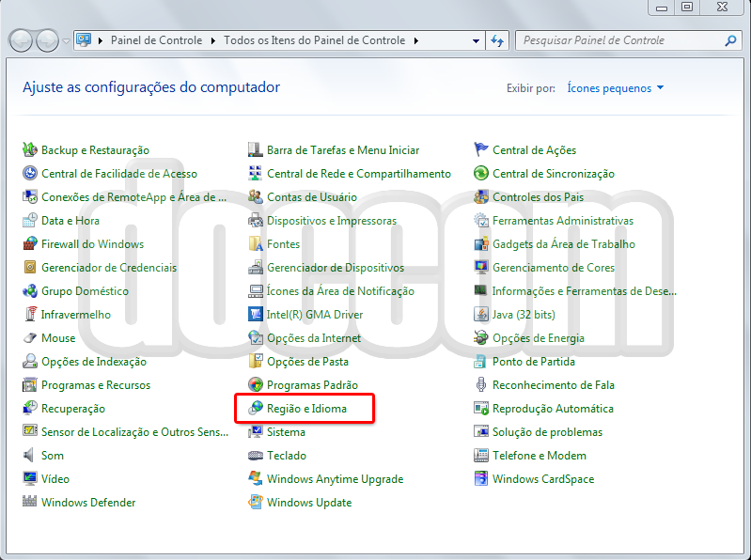Open Ferramentas Administrativas link
The width and height of the screenshot is (751, 560).
(563, 220)
